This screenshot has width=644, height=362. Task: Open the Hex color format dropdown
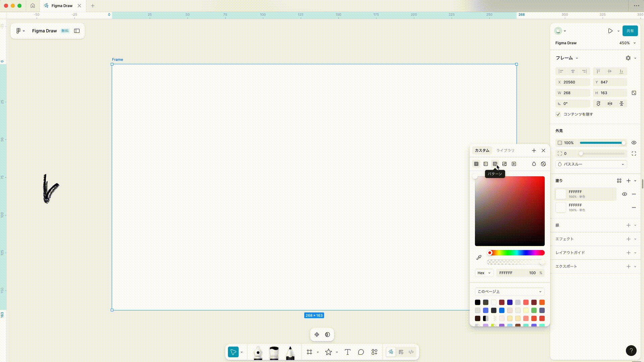pos(484,273)
